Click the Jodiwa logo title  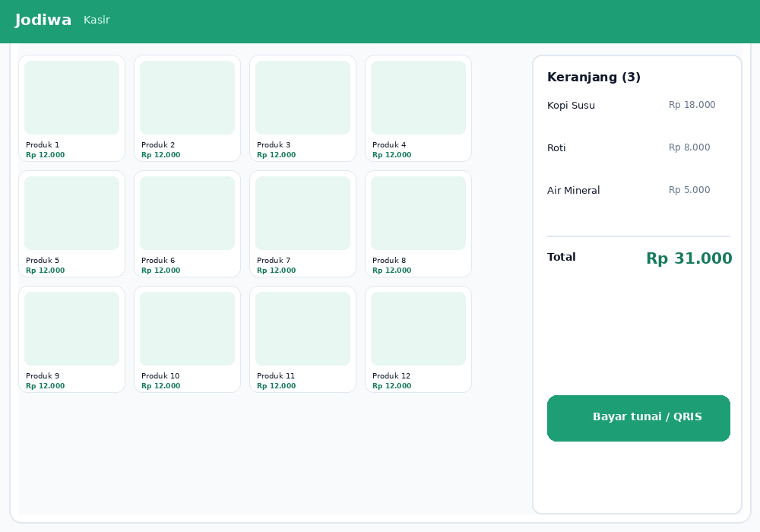(43, 20)
